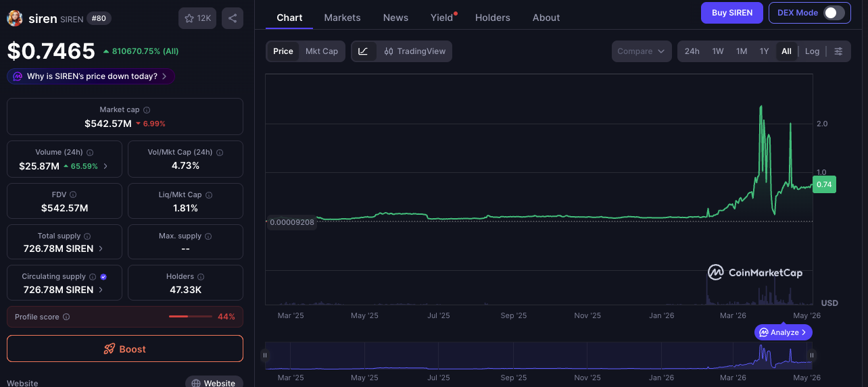Set range to 1W
This screenshot has width=868, height=387.
(x=718, y=51)
